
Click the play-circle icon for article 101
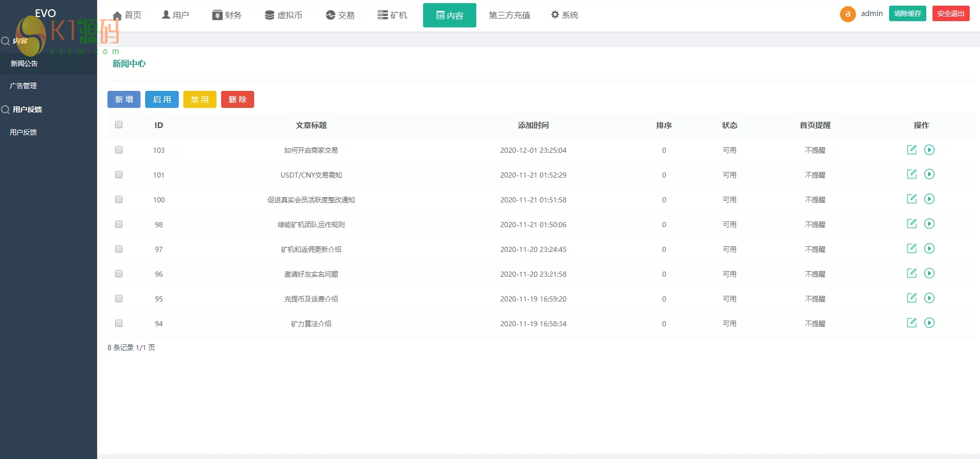coord(929,175)
